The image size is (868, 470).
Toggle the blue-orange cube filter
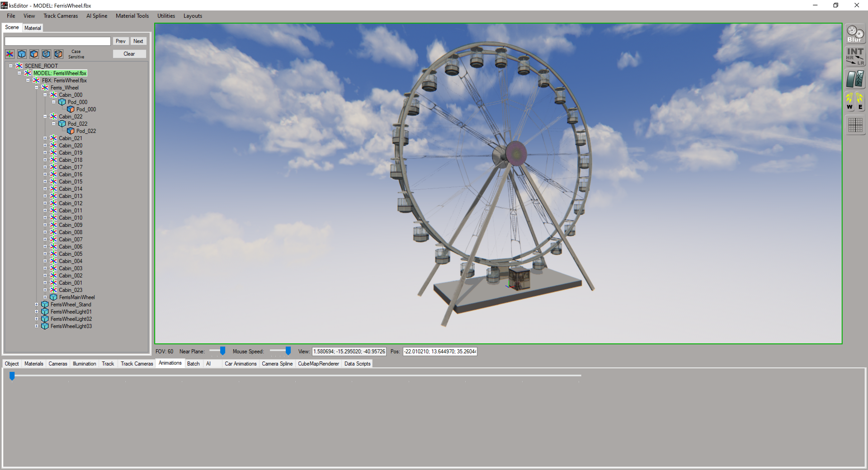[x=34, y=54]
